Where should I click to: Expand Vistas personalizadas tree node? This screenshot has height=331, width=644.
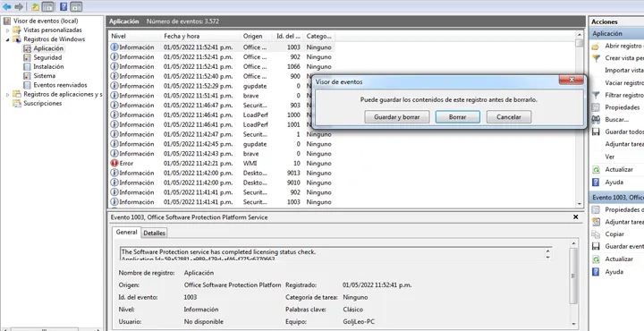tap(7, 30)
